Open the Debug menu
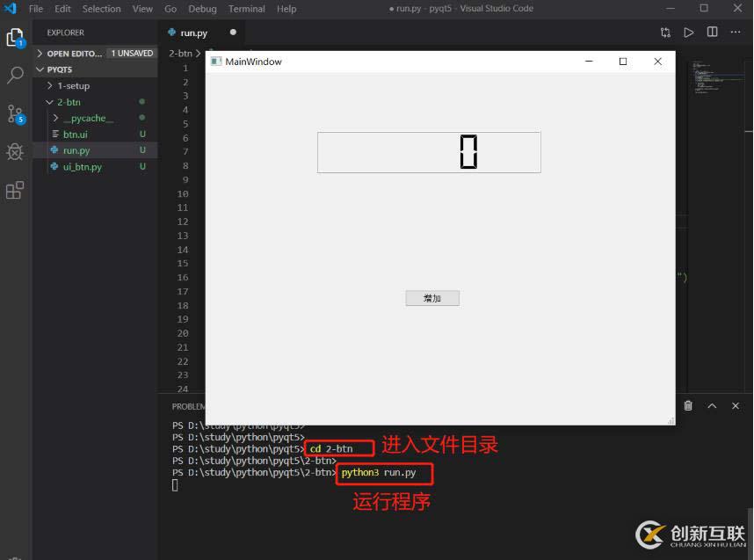 (x=202, y=9)
